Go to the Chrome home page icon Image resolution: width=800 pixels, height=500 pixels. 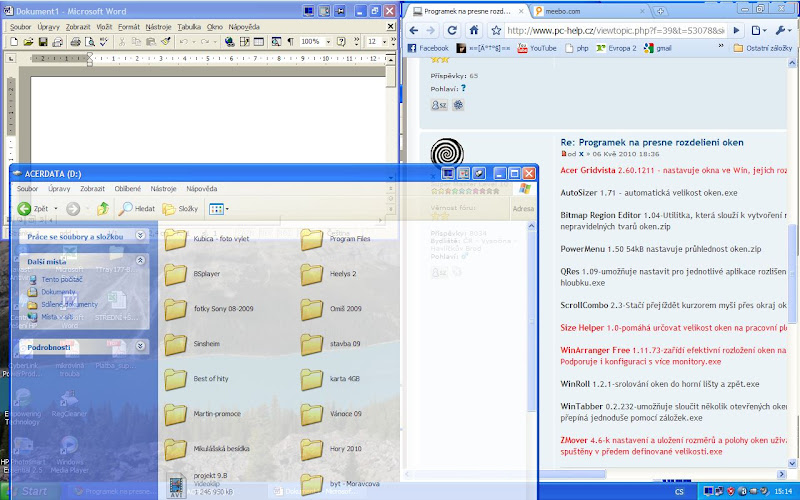pyautogui.click(x=474, y=31)
